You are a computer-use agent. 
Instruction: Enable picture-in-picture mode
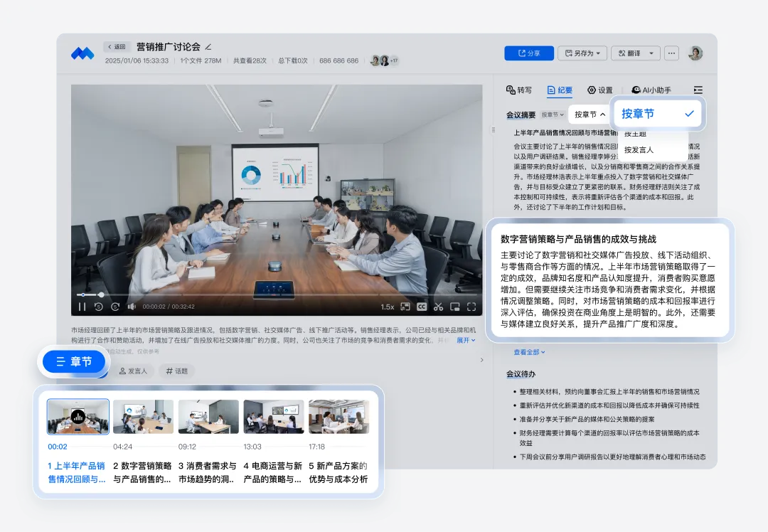coord(454,307)
